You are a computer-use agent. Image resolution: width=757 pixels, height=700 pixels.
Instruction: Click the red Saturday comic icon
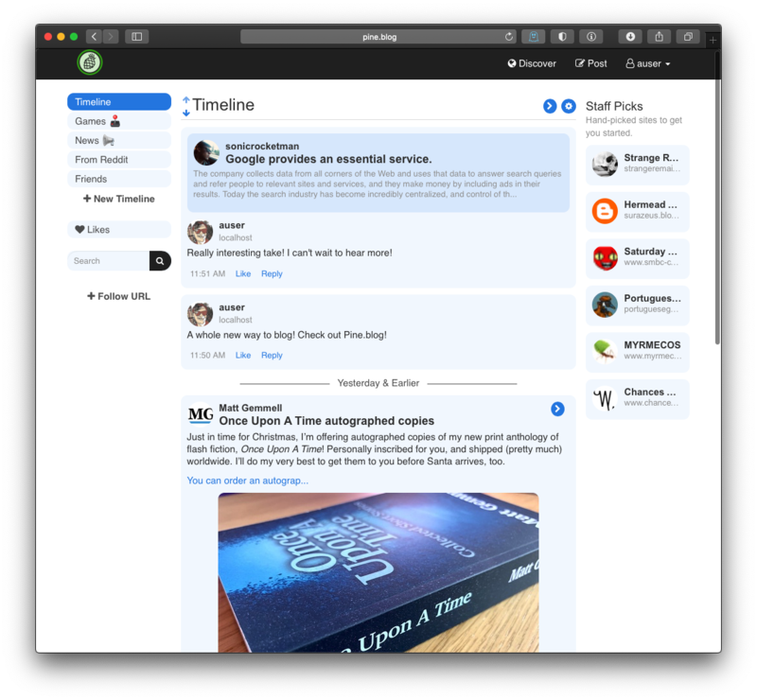(x=605, y=258)
